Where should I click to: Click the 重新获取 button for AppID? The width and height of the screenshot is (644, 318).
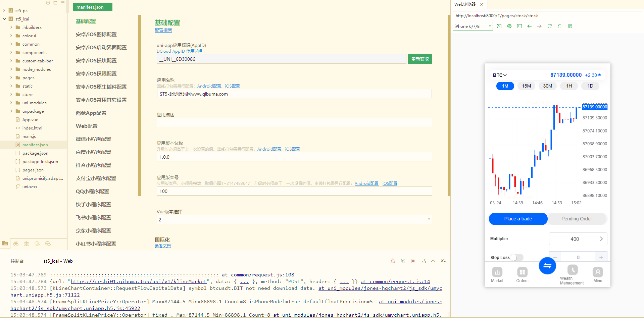(420, 59)
